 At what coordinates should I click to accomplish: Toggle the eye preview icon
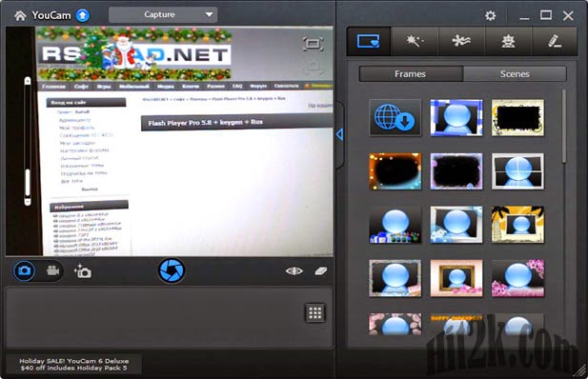294,270
